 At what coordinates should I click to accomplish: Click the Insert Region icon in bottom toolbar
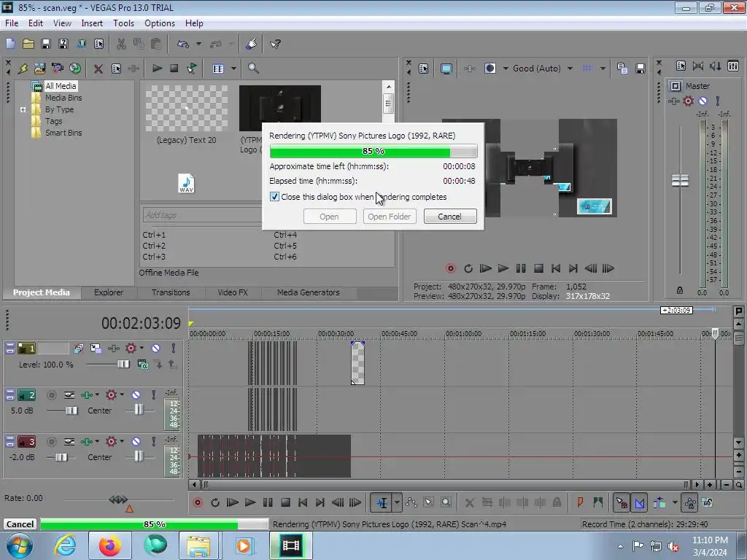[598, 502]
